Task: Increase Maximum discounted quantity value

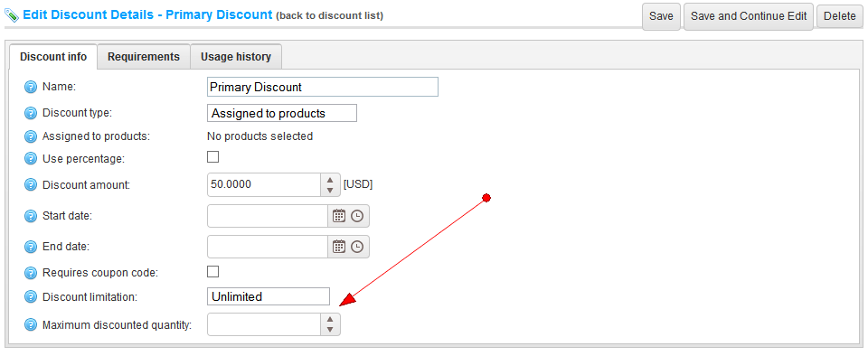Action: 330,319
